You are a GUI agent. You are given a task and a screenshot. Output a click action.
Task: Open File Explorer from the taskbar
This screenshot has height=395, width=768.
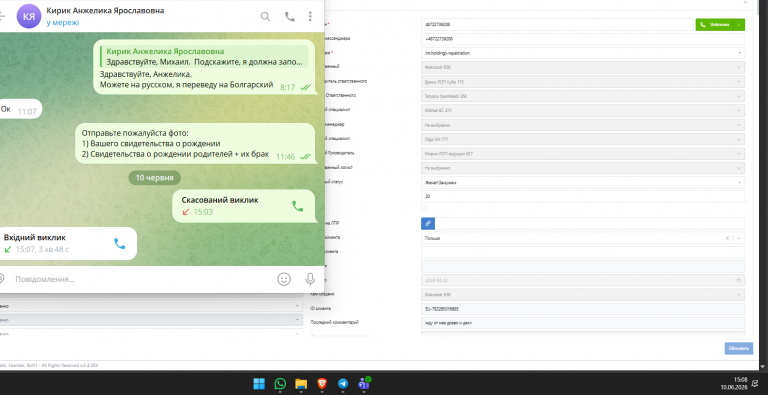point(301,384)
